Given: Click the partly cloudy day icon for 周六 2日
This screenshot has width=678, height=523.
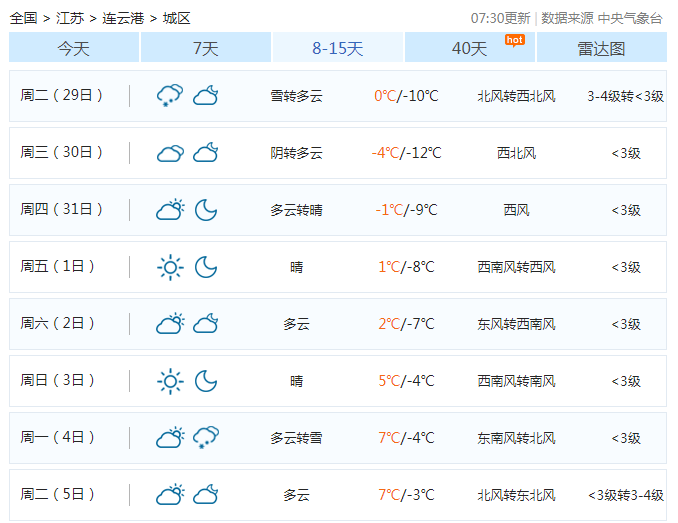Looking at the screenshot, I should 170,324.
